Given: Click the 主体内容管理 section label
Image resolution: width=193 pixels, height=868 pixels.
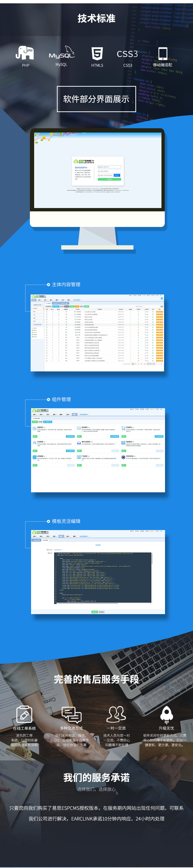Looking at the screenshot, I should (x=66, y=285).
